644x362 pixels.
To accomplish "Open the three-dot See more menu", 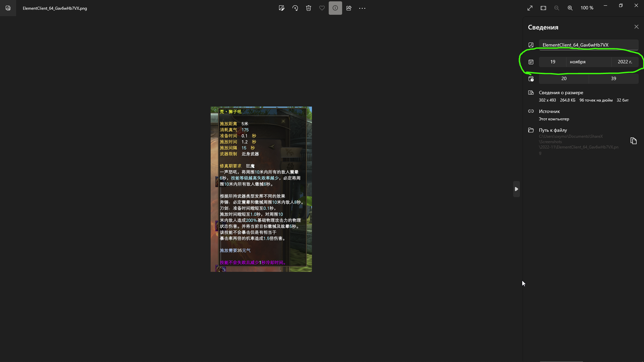I will pos(362,8).
